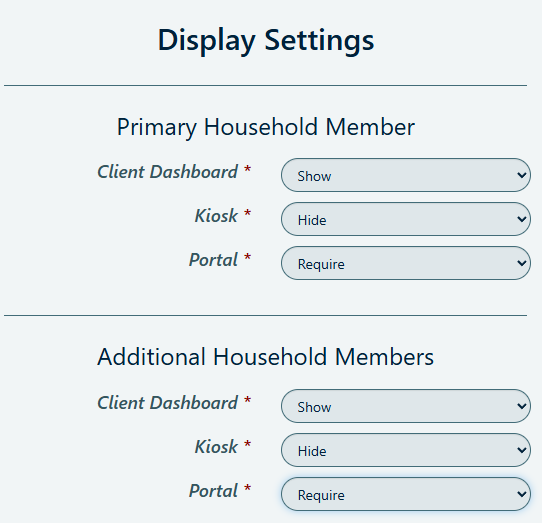Open Additional Household Members Client Dashboard dropdown
The image size is (542, 523).
click(406, 406)
